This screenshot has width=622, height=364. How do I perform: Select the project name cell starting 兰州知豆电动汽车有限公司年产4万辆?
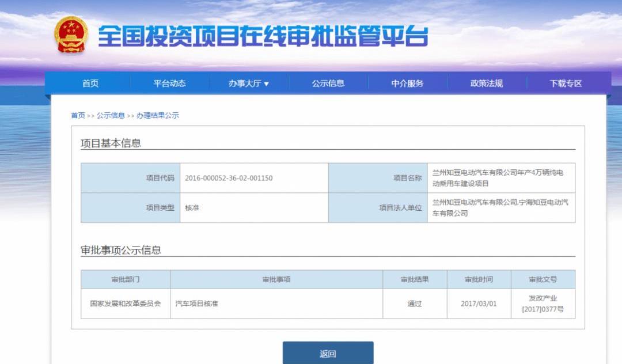click(x=501, y=178)
